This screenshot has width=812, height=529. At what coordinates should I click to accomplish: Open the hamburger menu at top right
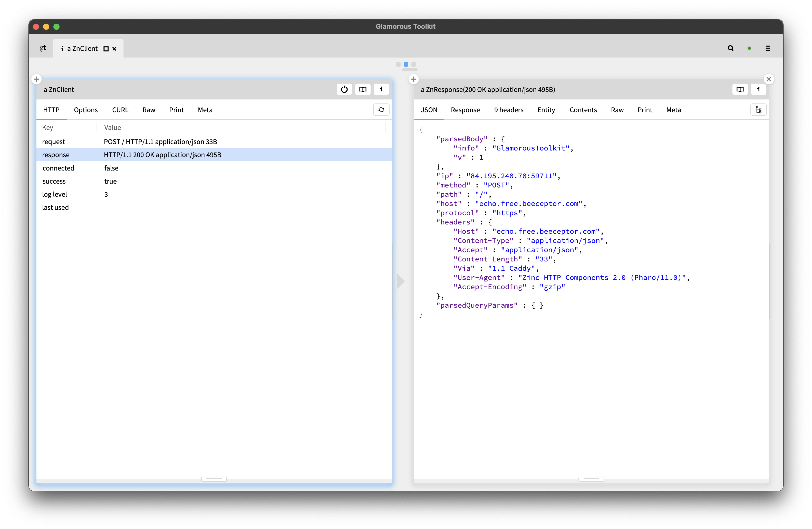point(768,48)
